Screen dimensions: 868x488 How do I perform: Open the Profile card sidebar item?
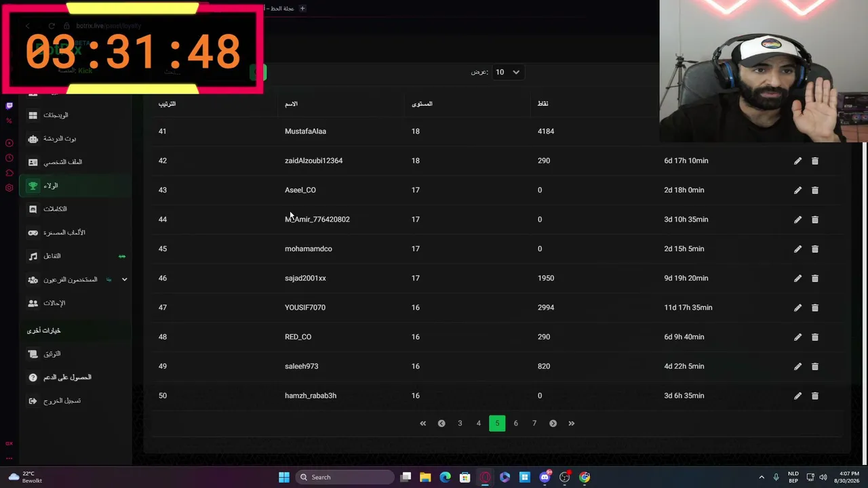75,162
